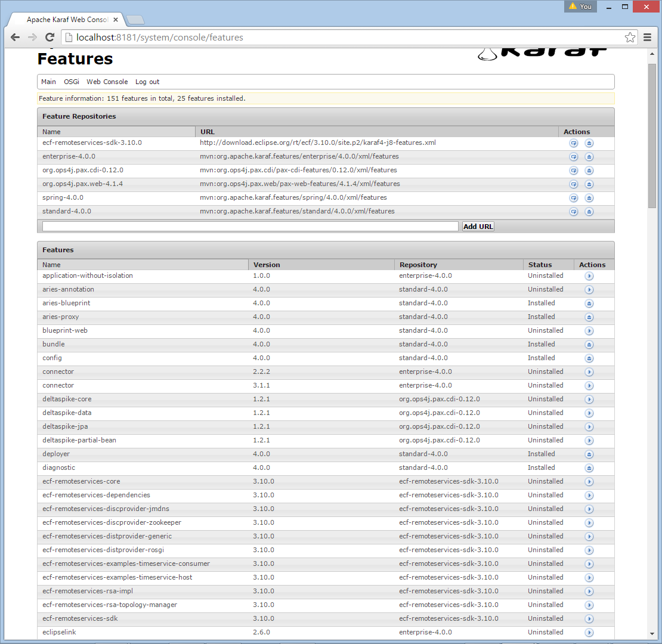Uninstall the aries-proxy feature
This screenshot has width=662, height=644.
tap(589, 317)
